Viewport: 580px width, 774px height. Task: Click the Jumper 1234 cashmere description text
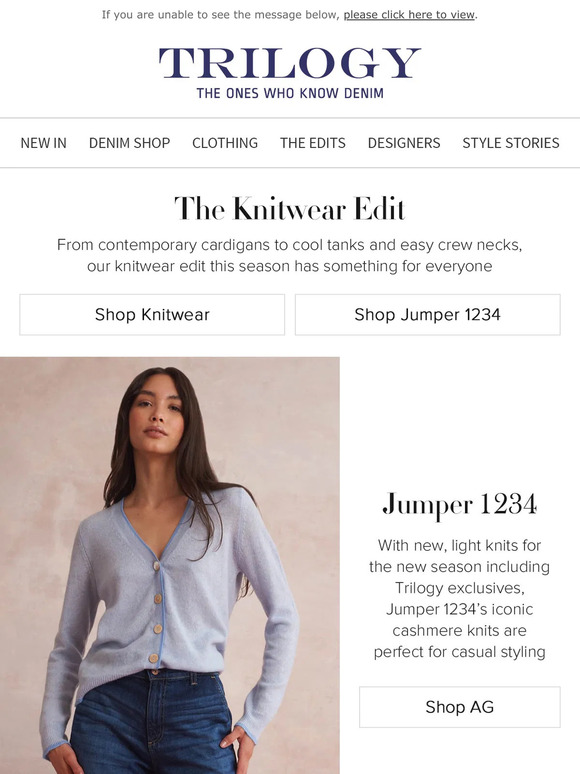(x=460, y=598)
